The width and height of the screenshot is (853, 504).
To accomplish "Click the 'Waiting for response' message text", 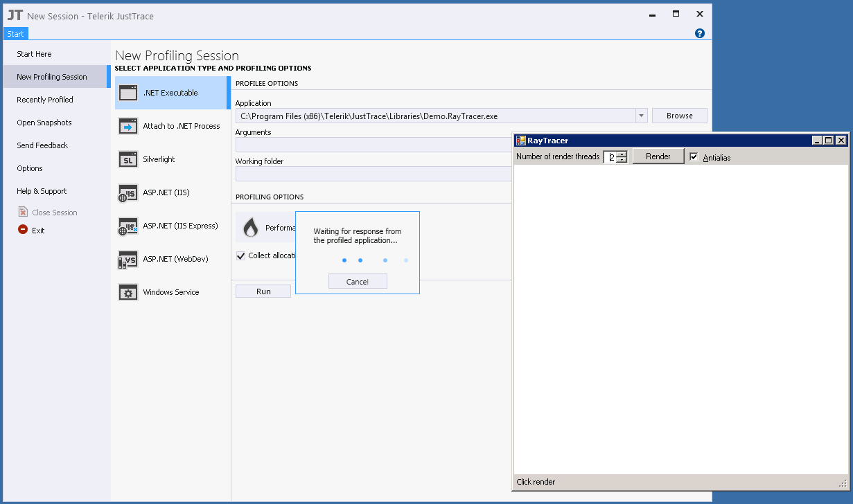I will (x=357, y=236).
